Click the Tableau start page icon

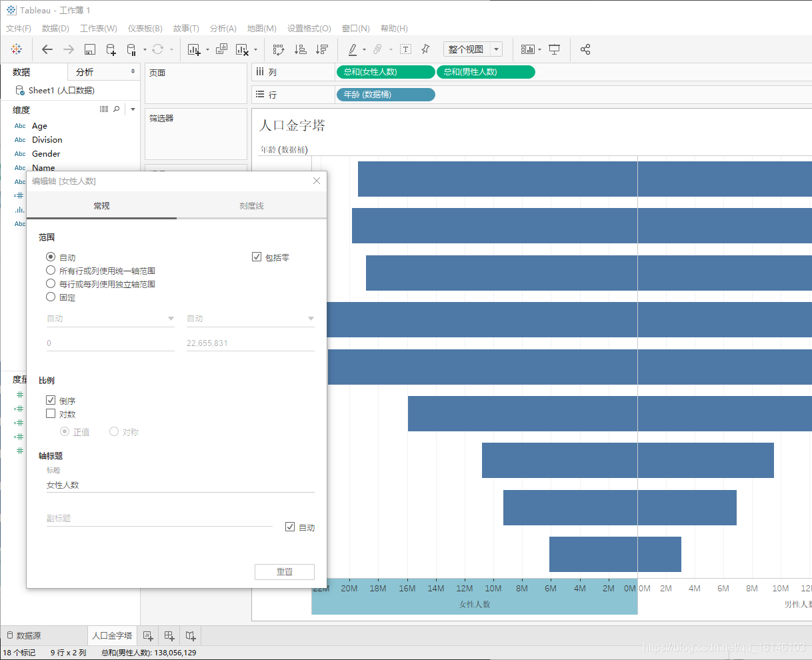[x=17, y=49]
